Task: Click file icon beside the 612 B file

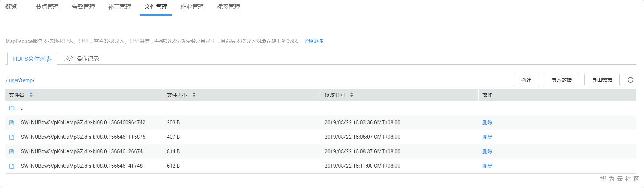Action: coord(12,166)
